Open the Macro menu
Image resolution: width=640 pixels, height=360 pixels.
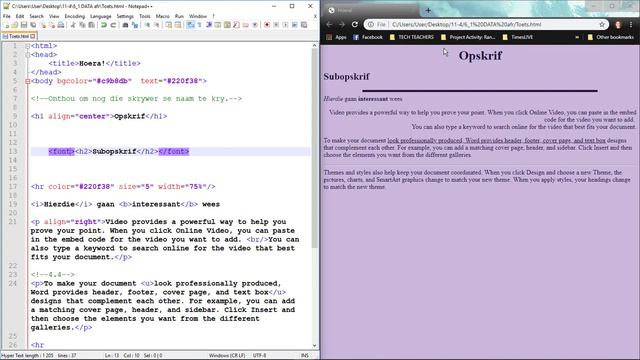click(162, 16)
